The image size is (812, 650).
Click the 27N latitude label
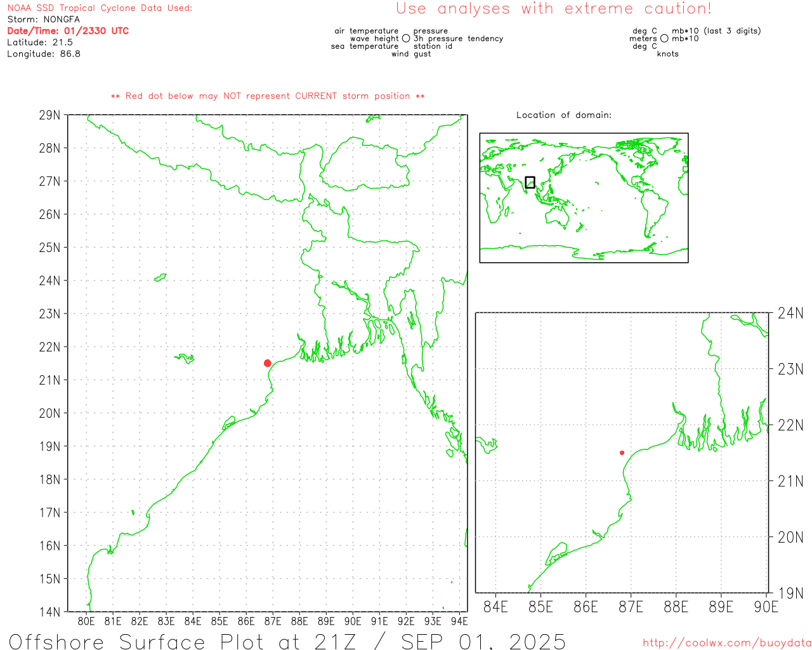click(x=49, y=182)
